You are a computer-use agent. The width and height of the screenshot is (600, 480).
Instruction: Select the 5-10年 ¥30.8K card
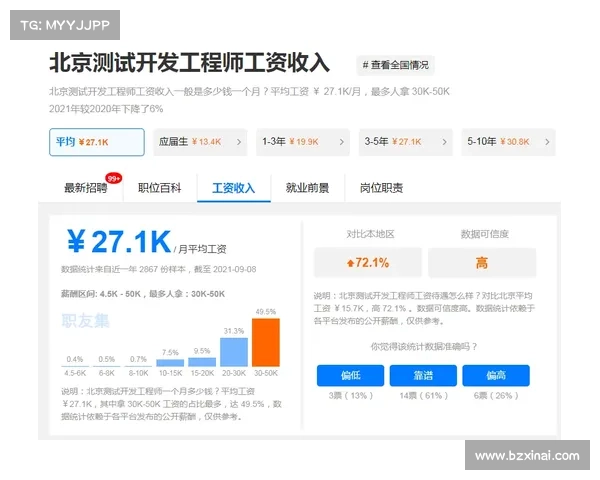pyautogui.click(x=508, y=142)
